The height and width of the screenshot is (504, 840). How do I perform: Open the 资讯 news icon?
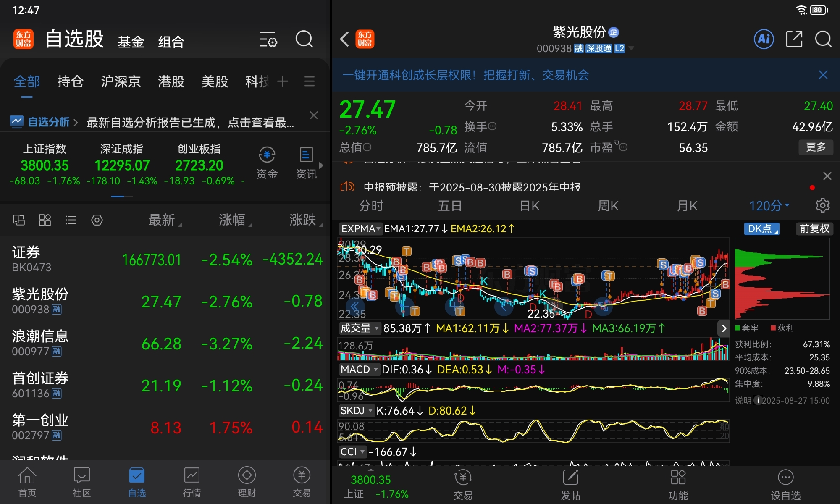(306, 163)
